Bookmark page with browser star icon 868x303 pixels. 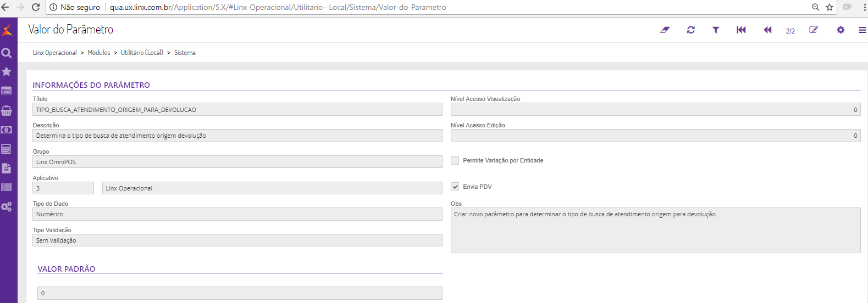(830, 7)
